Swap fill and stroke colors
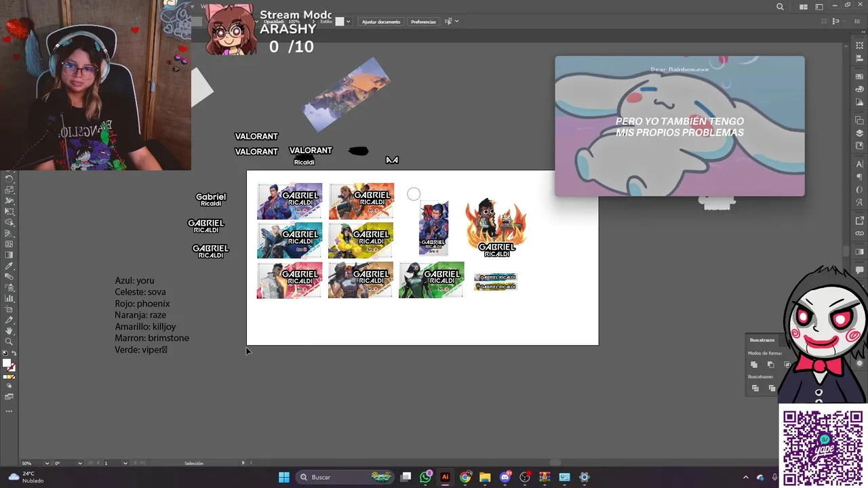This screenshot has height=488, width=868. (x=14, y=353)
